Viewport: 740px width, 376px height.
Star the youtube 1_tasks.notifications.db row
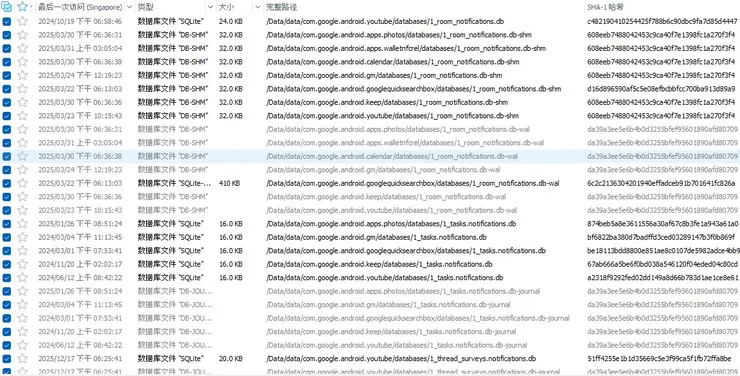click(x=22, y=277)
